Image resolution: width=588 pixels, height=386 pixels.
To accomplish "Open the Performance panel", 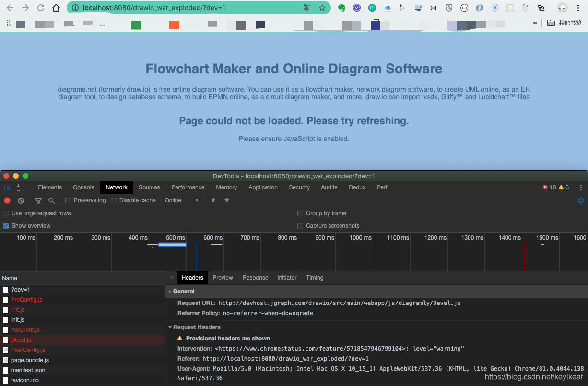I will (x=188, y=187).
